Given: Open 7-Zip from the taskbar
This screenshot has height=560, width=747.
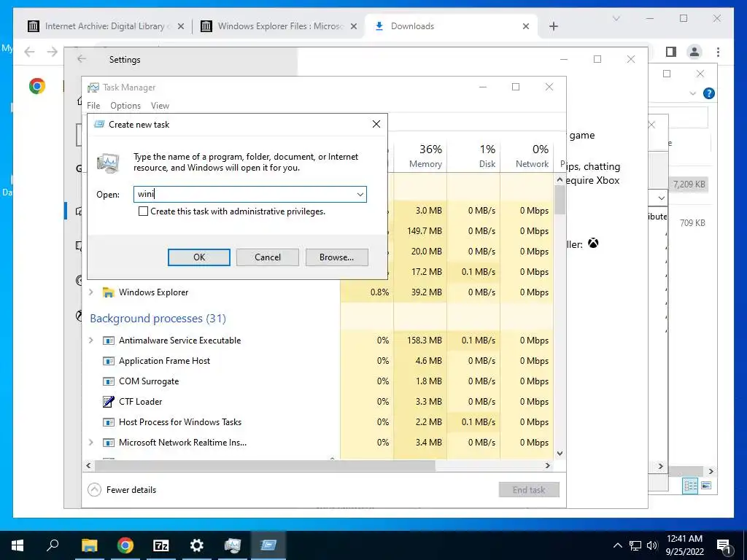Looking at the screenshot, I should pyautogui.click(x=161, y=545).
